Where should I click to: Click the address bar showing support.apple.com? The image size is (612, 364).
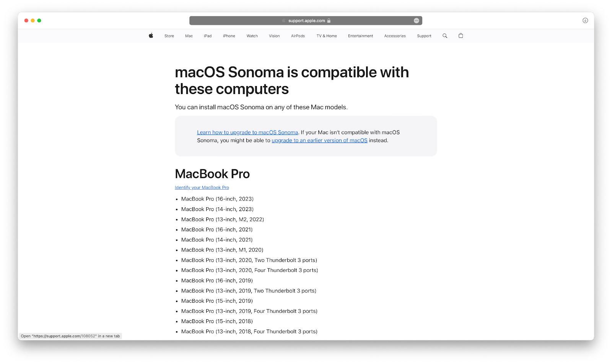(x=306, y=20)
